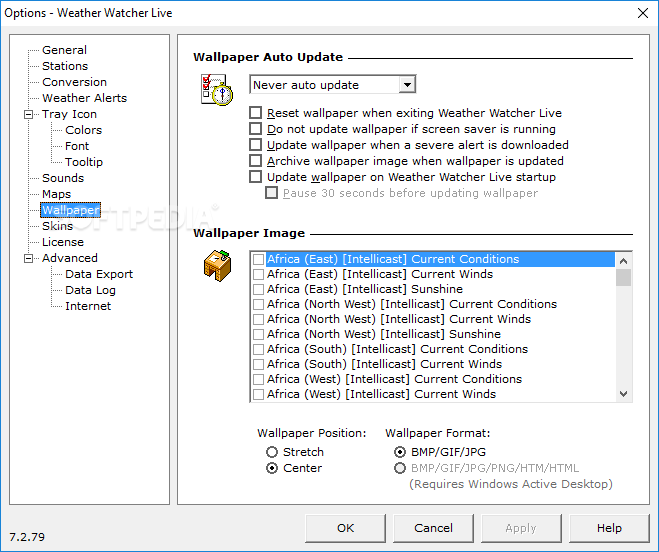Open the Never auto update dropdown
659x552 pixels.
[x=407, y=85]
